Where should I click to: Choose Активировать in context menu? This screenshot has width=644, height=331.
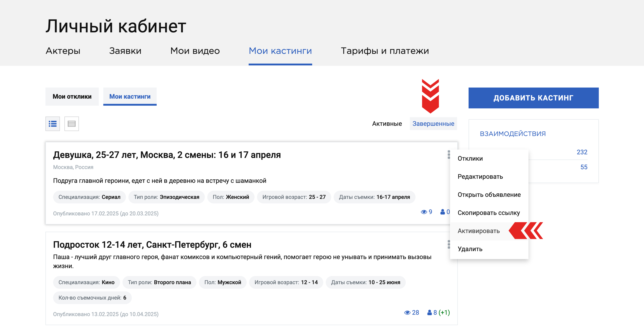click(489, 231)
